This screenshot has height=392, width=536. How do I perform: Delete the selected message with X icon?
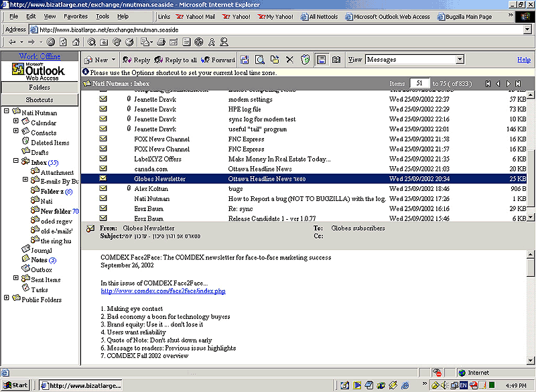pos(289,60)
